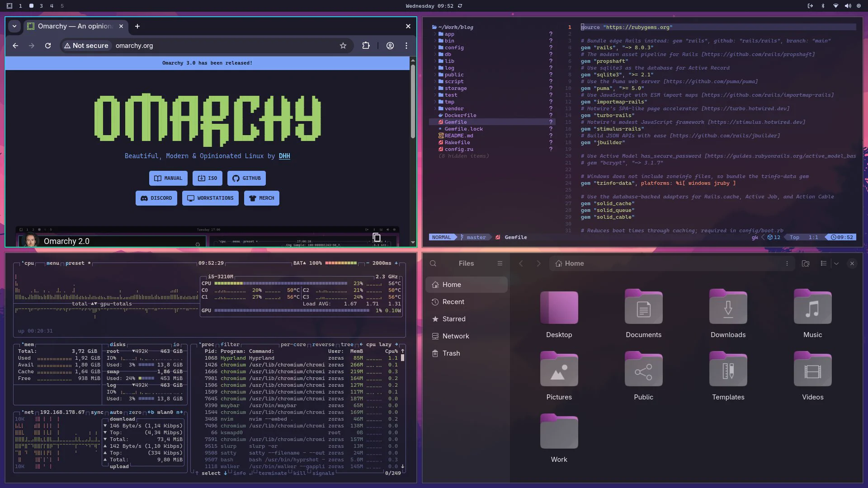Click the Not secure site info chip

[86, 46]
